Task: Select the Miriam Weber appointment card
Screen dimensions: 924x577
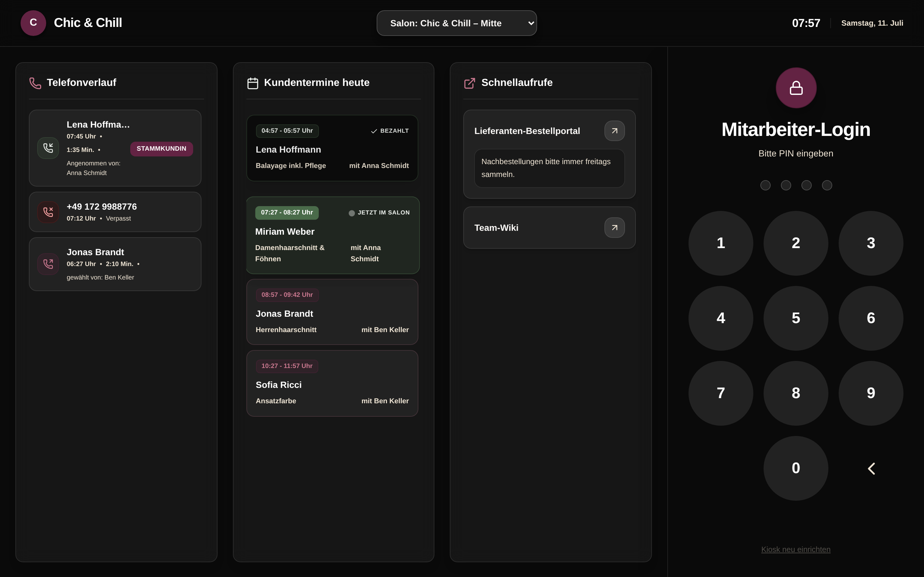Action: [x=333, y=235]
